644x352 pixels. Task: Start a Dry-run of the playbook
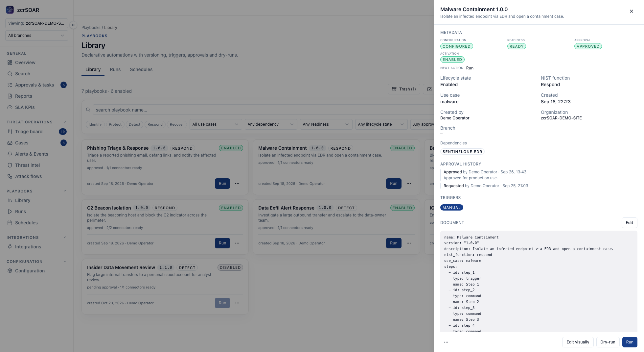point(608,342)
